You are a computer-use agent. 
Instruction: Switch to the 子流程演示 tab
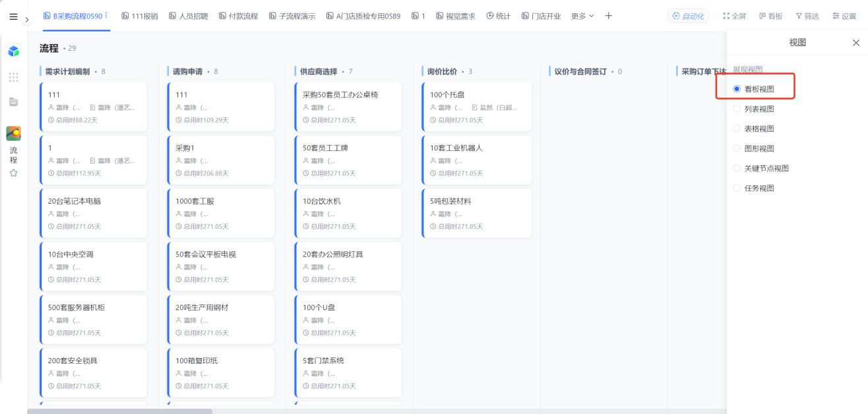(292, 16)
